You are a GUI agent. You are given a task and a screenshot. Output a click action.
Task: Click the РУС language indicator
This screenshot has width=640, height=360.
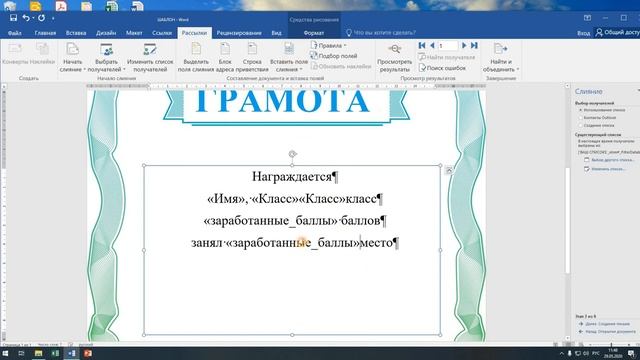tap(596, 353)
